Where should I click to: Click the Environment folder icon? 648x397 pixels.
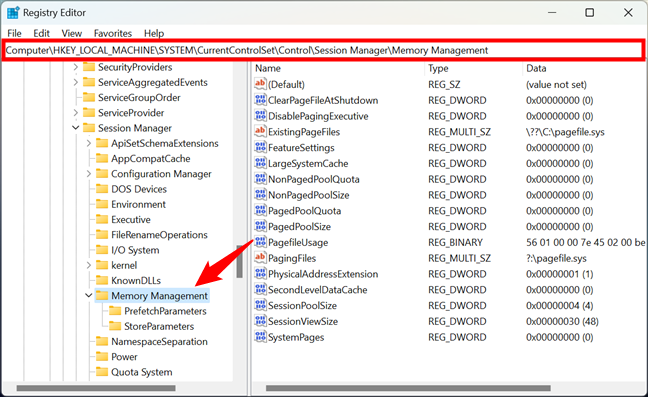pos(102,204)
